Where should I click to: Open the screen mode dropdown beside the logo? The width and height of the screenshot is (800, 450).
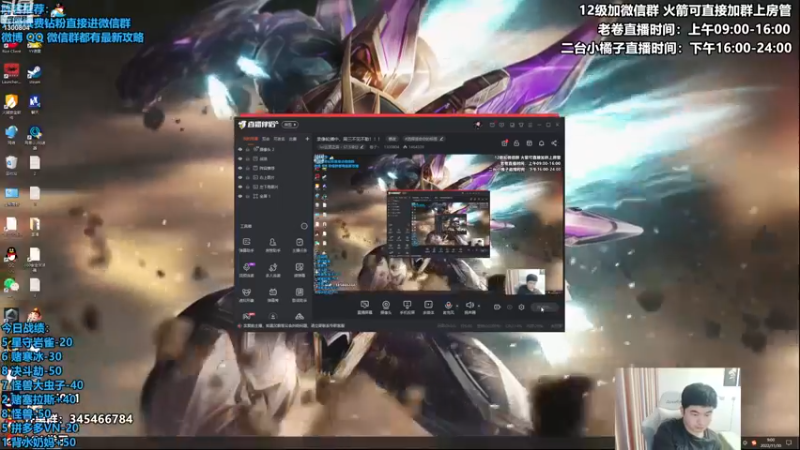[290, 124]
